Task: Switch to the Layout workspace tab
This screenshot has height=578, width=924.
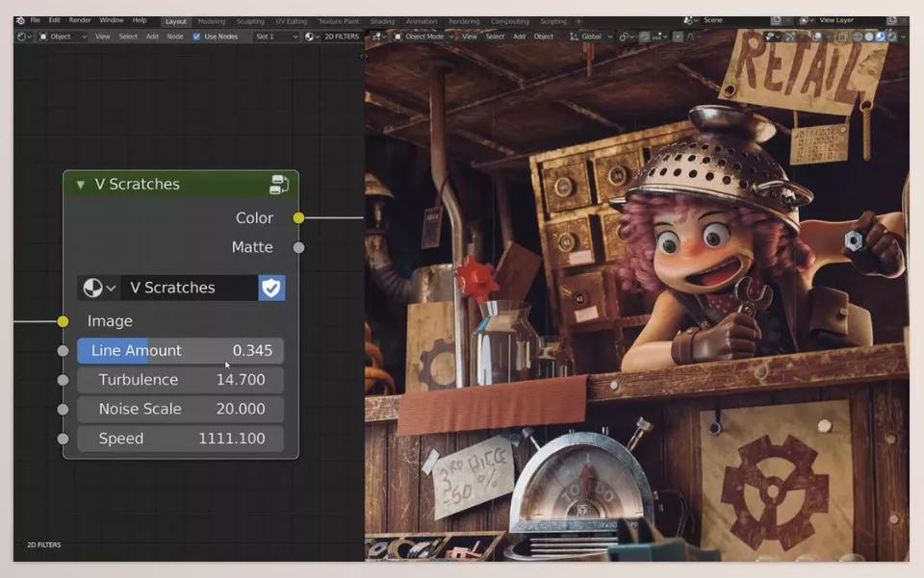Action: click(x=175, y=21)
